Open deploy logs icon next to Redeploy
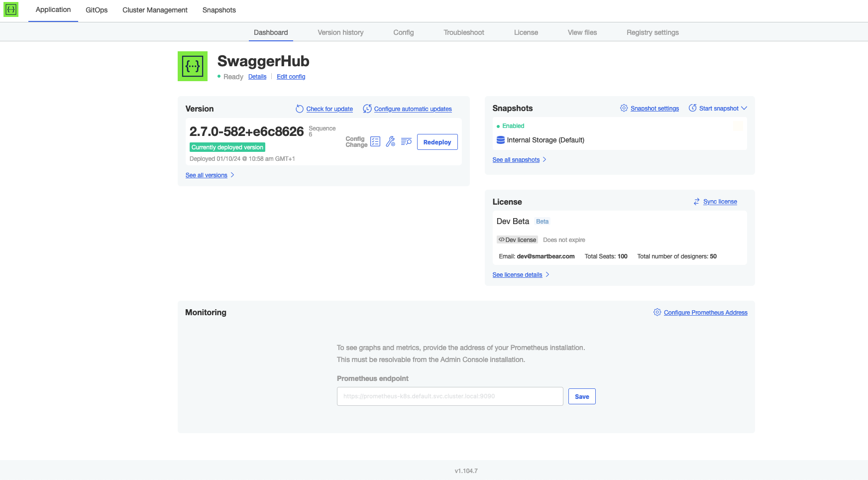 pos(406,142)
